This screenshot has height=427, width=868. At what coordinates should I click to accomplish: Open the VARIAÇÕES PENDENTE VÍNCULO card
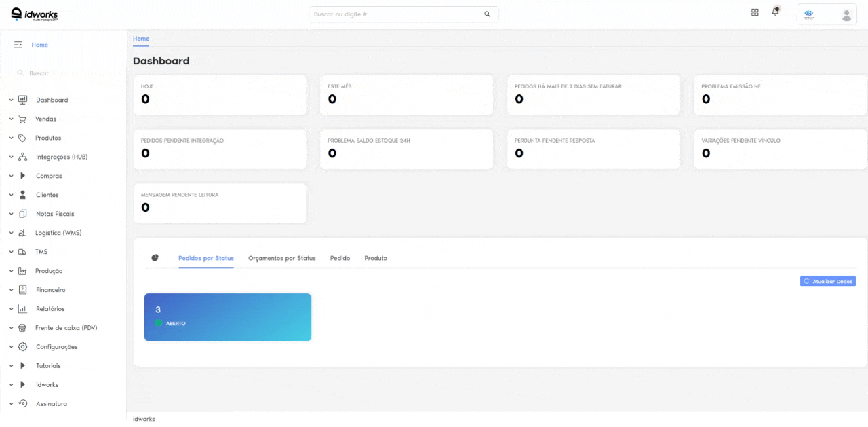[780, 149]
